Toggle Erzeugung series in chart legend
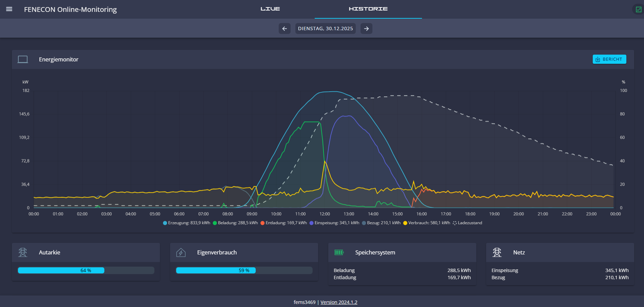 [187, 223]
